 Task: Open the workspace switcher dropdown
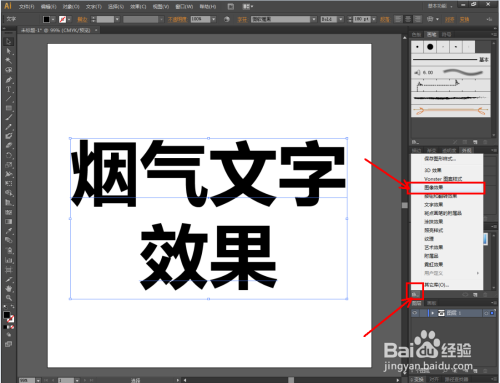(440, 6)
